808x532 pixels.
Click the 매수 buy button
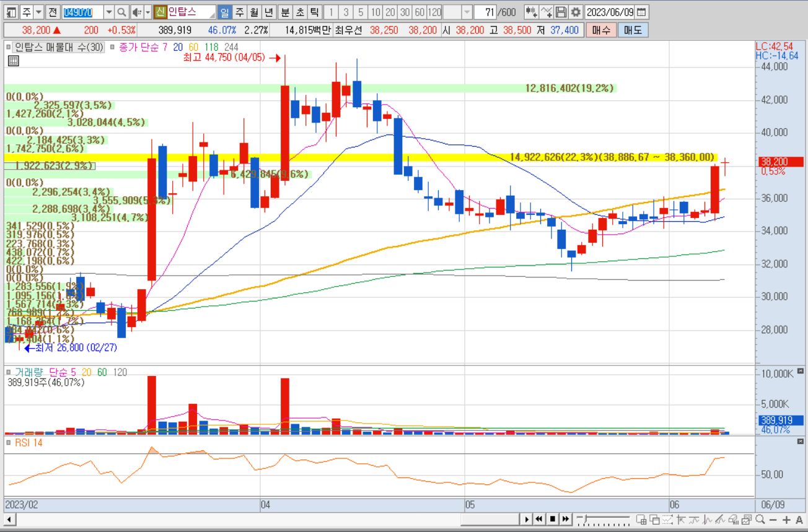[601, 30]
